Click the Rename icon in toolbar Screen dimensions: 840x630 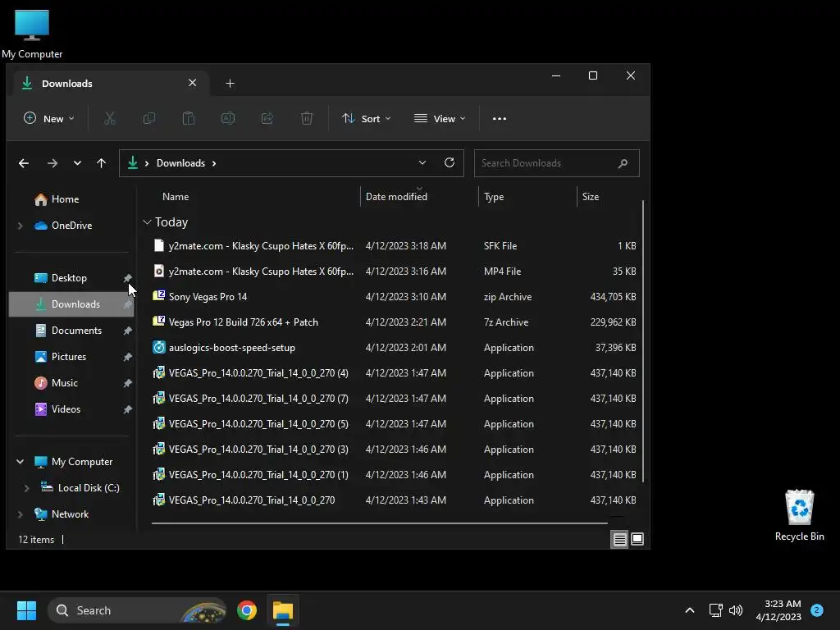pyautogui.click(x=228, y=118)
